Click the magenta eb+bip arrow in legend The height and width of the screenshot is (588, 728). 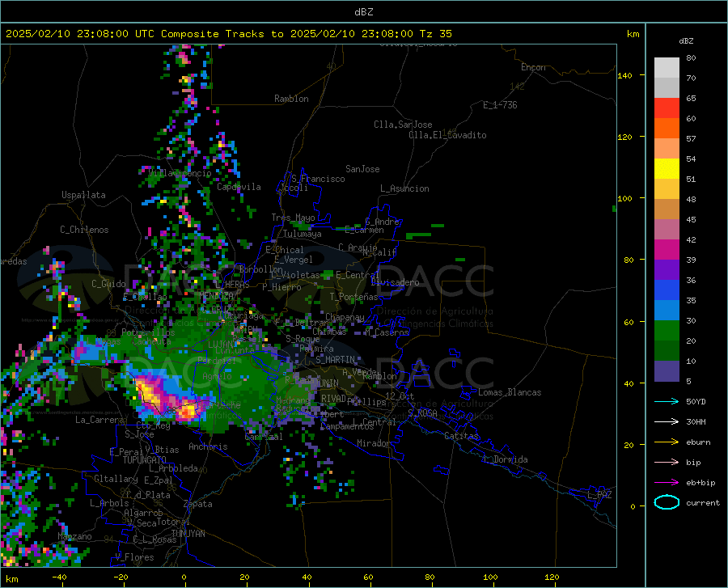667,483
